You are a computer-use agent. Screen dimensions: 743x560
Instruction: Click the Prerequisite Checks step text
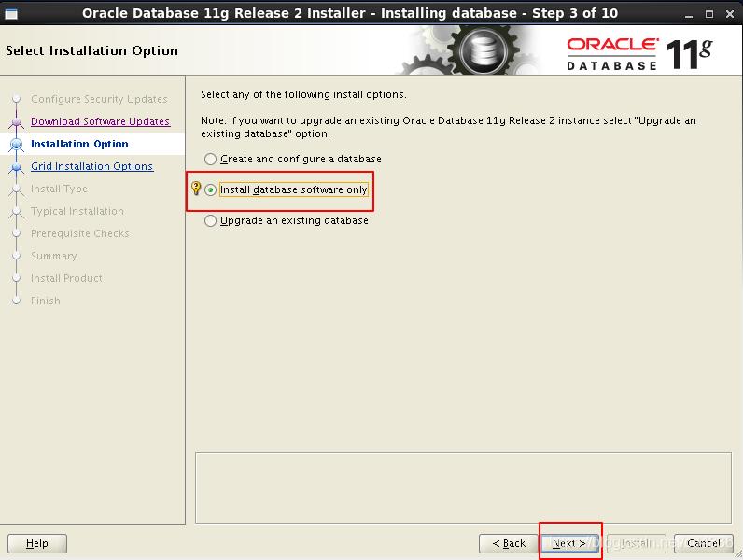click(x=79, y=233)
